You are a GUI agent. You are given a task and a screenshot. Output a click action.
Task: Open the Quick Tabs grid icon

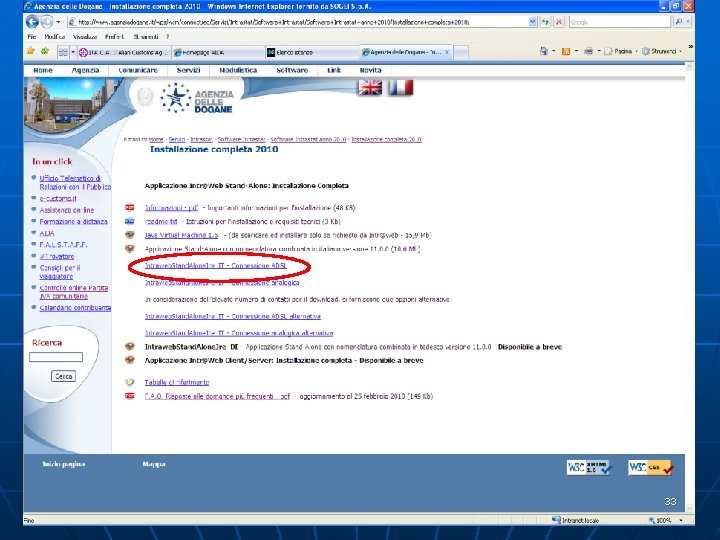tap(63, 52)
